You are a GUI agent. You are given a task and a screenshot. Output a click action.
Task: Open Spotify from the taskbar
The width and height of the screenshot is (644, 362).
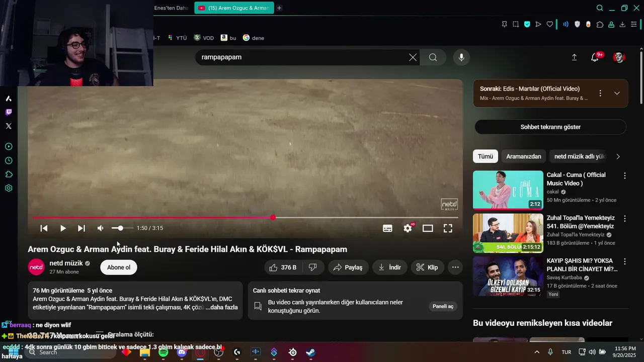tap(164, 352)
